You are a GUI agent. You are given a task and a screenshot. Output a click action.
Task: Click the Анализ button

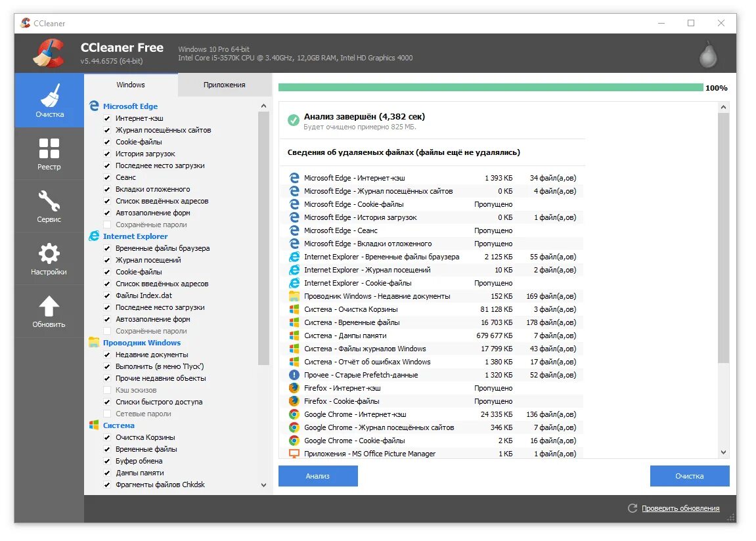point(318,476)
